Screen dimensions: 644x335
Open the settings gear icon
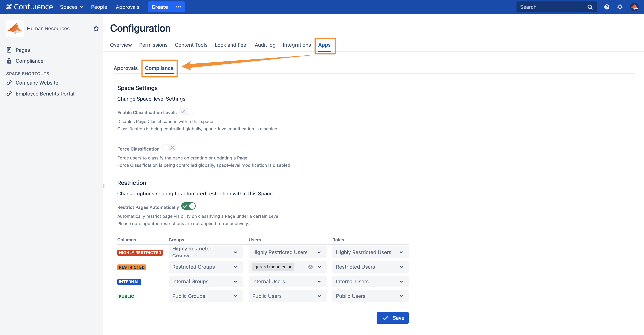pos(620,7)
